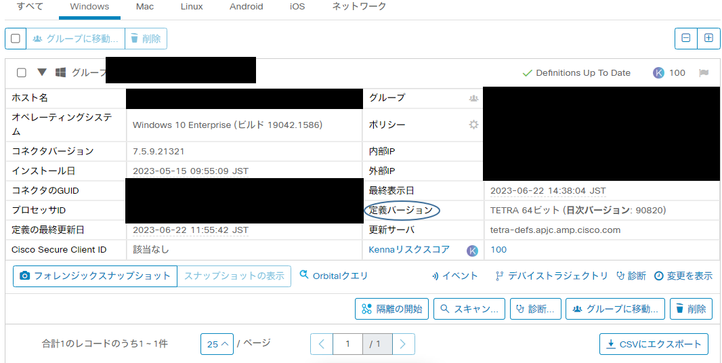722x363 pixels.
Task: Click the スキャン... button
Action: click(469, 309)
